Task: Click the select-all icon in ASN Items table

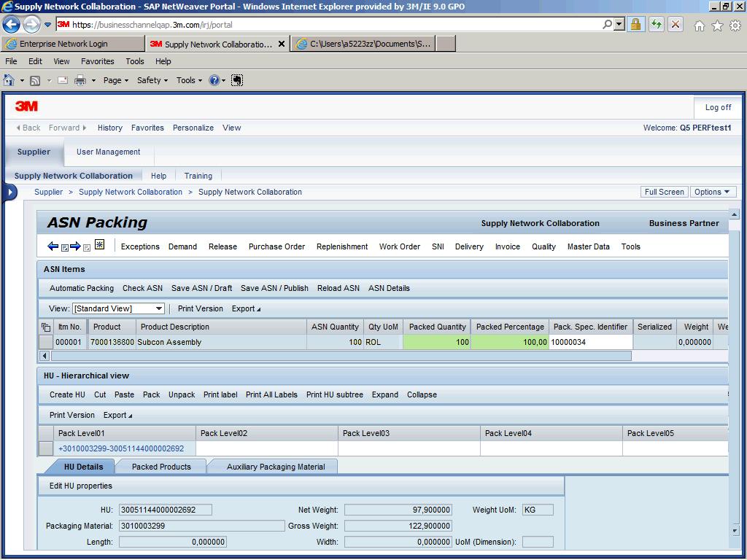Action: (x=46, y=327)
